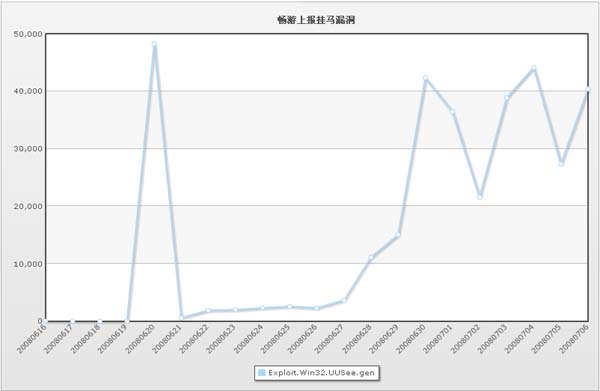Click the 20,000 y-axis label
This screenshot has height=391, width=600.
28,206
